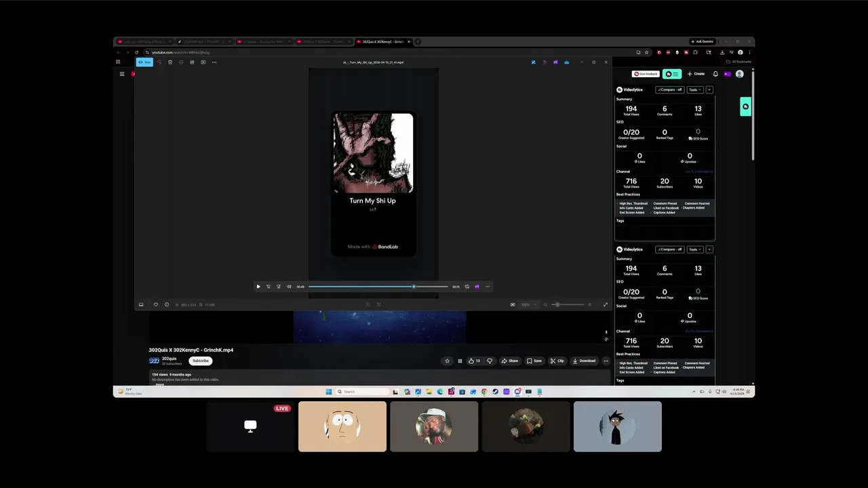
Task: Click the teal vidIQ side tab
Action: click(x=745, y=106)
